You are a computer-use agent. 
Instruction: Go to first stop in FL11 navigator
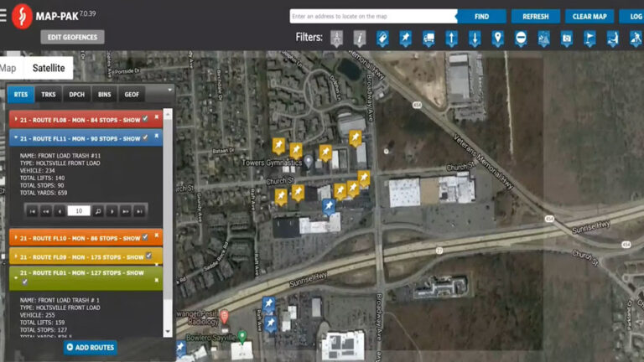[32, 211]
